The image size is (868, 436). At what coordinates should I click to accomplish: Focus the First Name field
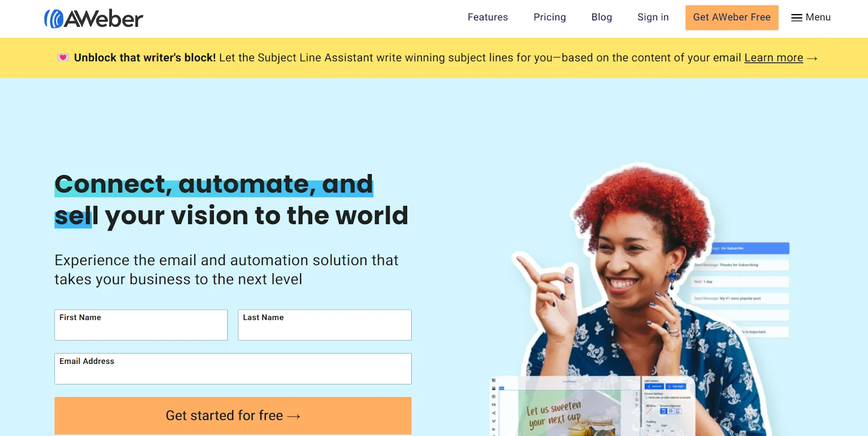(x=141, y=325)
